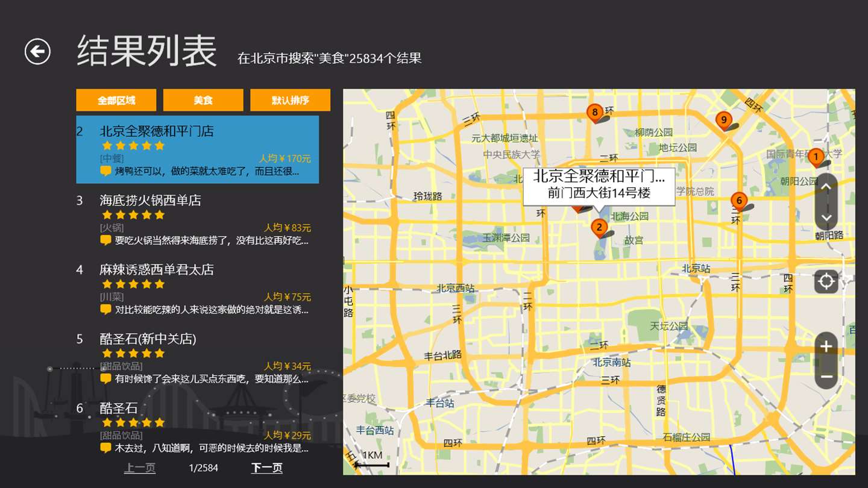
Task: Click map pin number 8
Action: click(595, 113)
